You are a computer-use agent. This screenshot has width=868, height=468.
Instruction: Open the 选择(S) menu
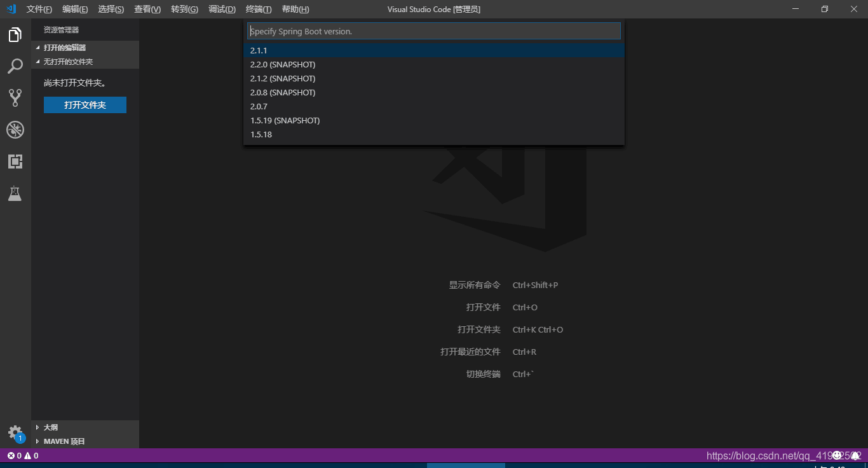click(111, 9)
